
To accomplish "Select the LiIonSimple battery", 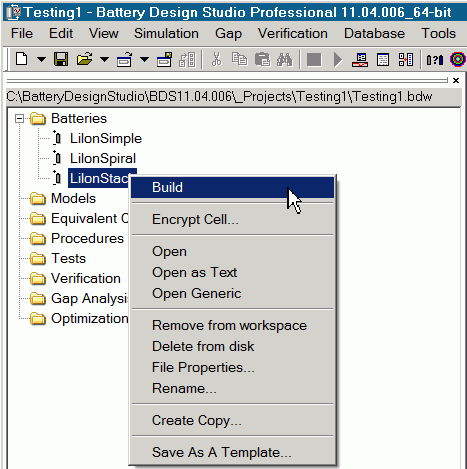I will 106,138.
